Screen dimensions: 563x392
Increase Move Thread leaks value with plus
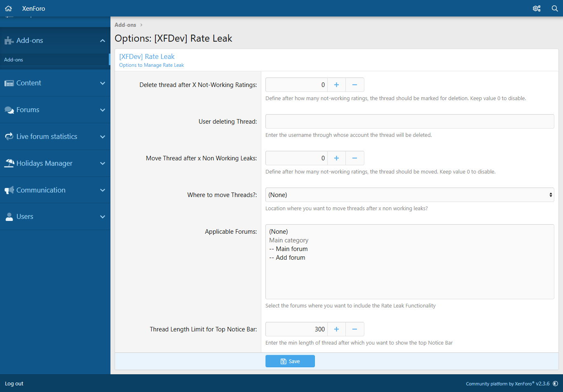click(336, 158)
